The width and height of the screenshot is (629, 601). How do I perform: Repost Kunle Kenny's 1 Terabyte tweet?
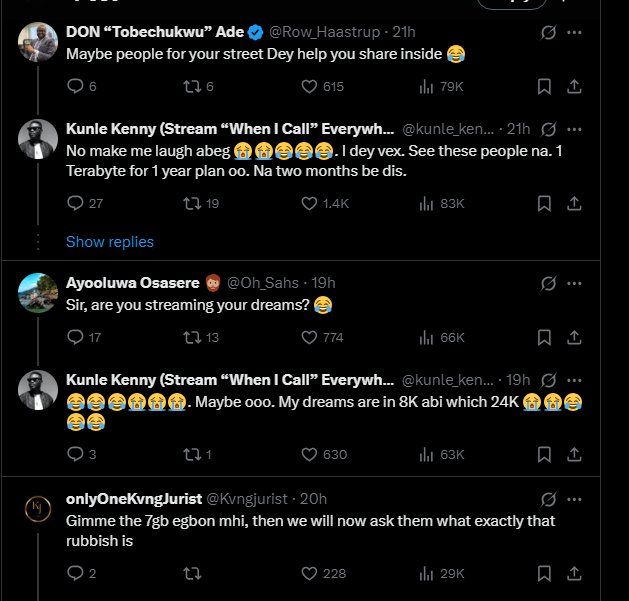click(192, 203)
